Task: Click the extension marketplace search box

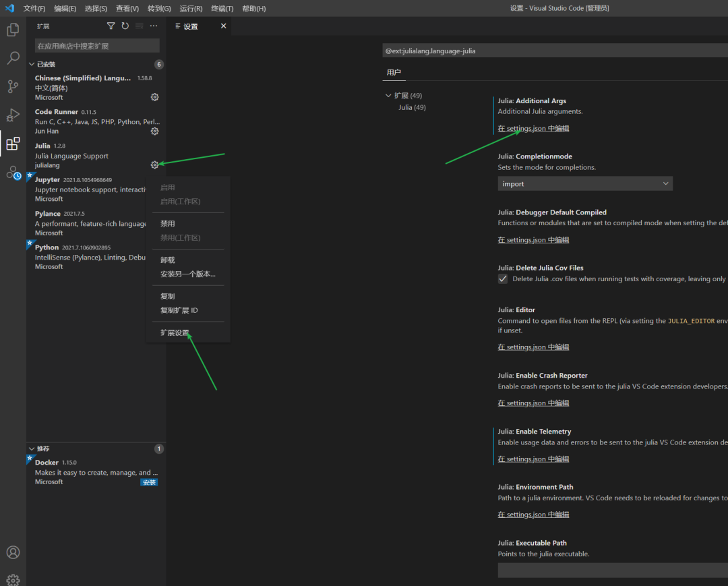Action: (97, 46)
